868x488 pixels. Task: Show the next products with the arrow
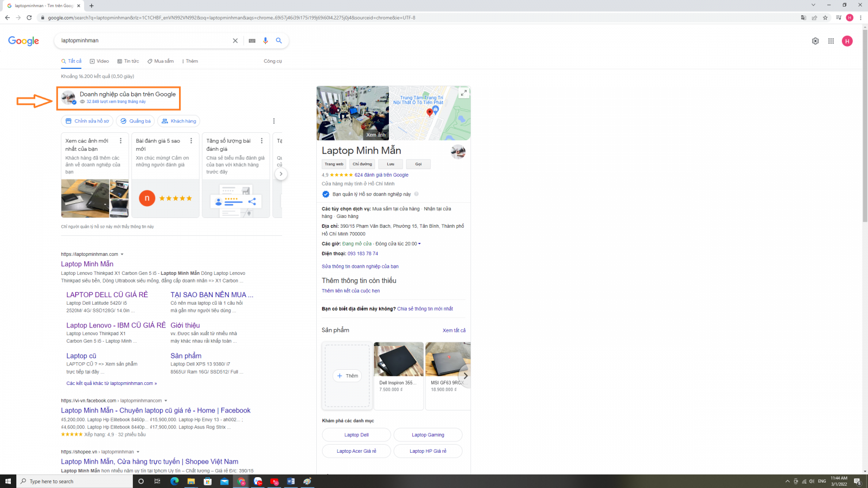click(465, 375)
